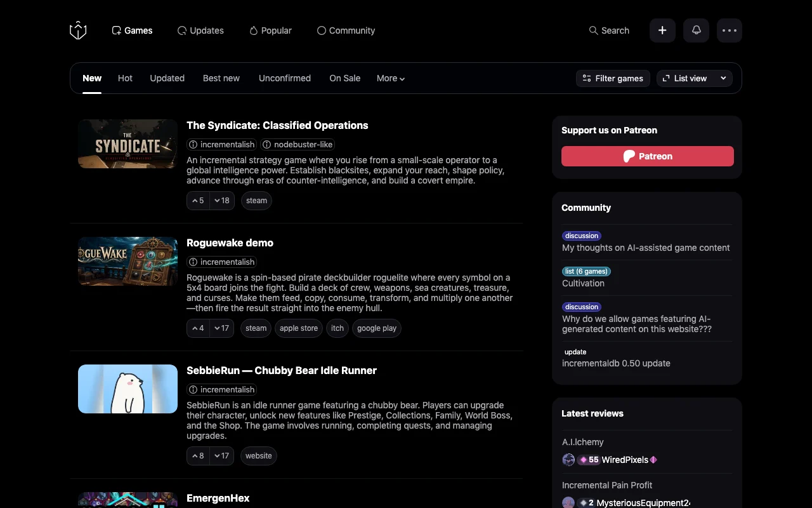Upvote Roguewake demo
Screen dimensions: 812x508
(x=198, y=328)
